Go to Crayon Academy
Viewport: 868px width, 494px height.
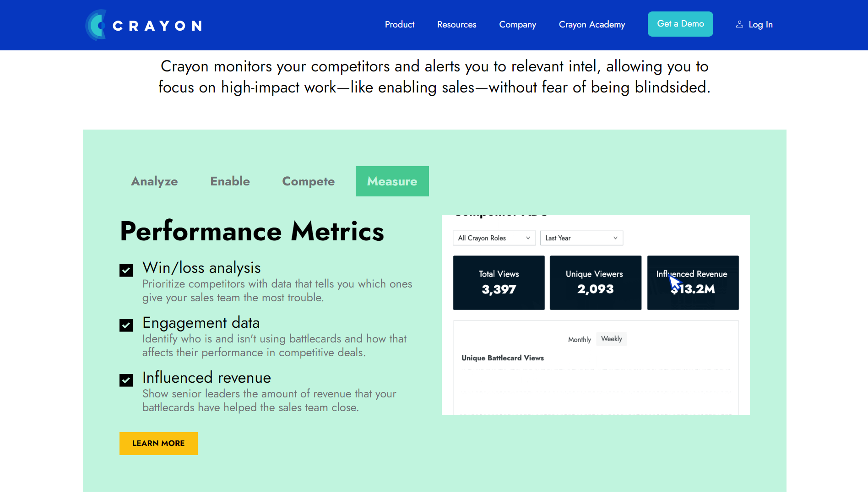pos(591,25)
